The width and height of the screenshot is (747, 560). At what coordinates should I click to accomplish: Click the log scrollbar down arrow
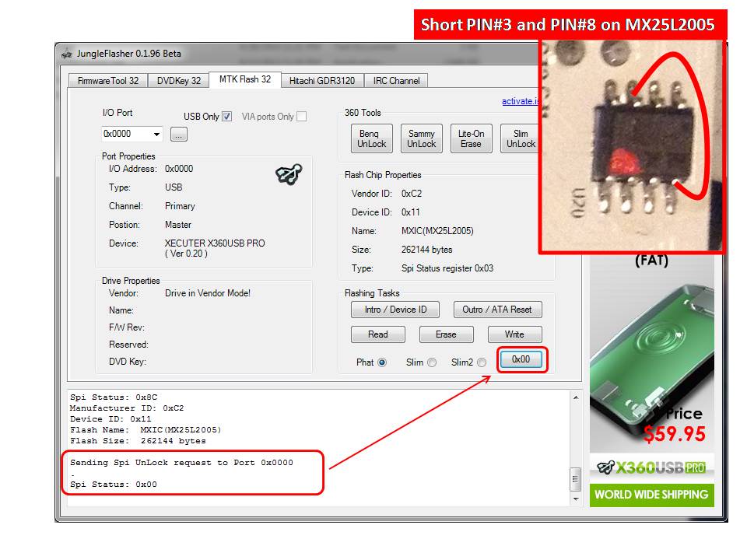coord(576,499)
